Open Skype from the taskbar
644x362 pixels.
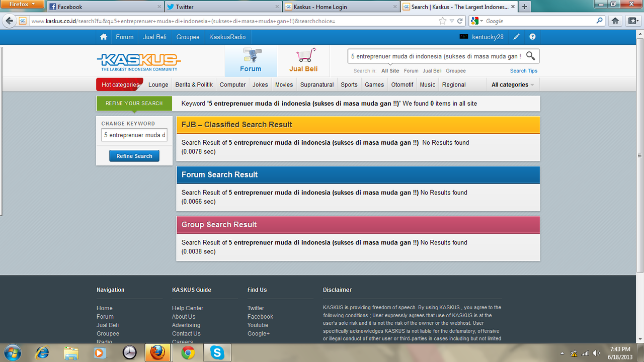click(x=217, y=353)
